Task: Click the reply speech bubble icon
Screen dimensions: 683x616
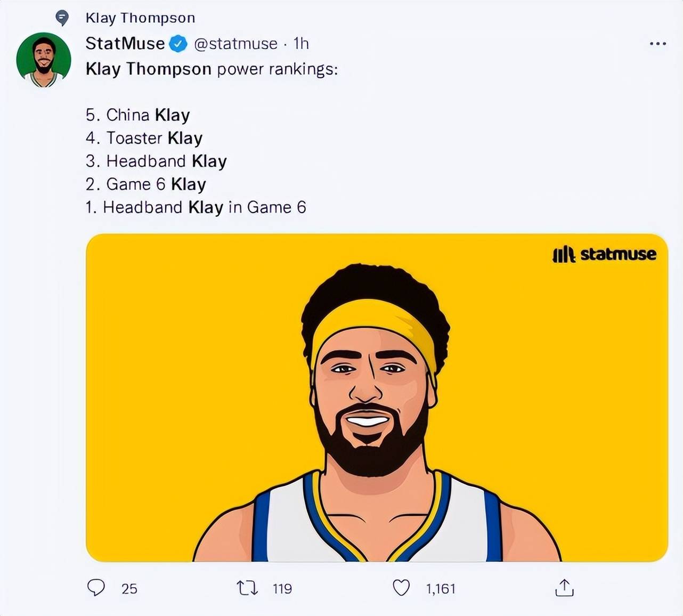Action: pyautogui.click(x=96, y=588)
